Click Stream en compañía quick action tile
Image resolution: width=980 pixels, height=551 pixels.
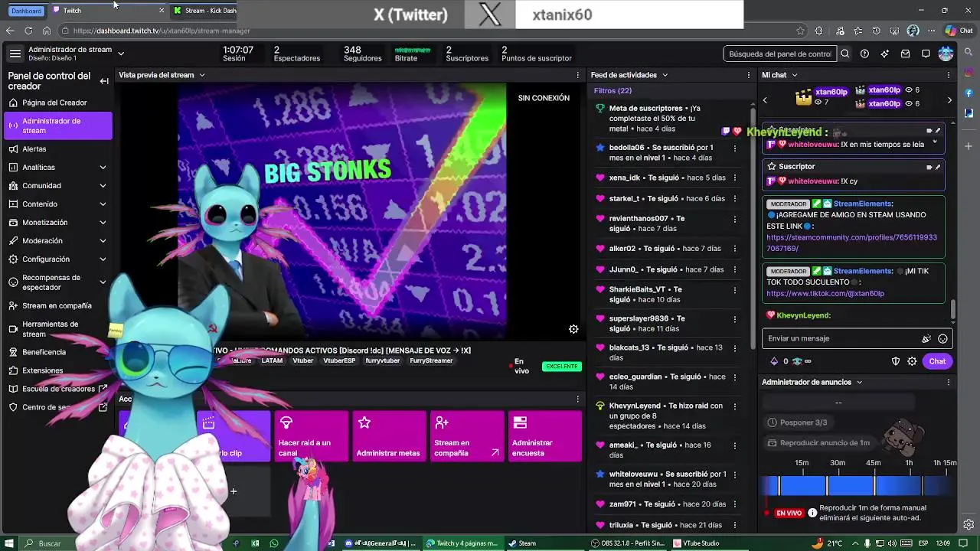[x=467, y=436]
